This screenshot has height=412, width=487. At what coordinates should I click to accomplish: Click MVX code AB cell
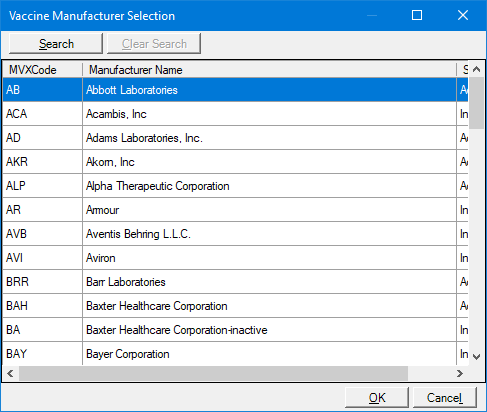click(43, 90)
